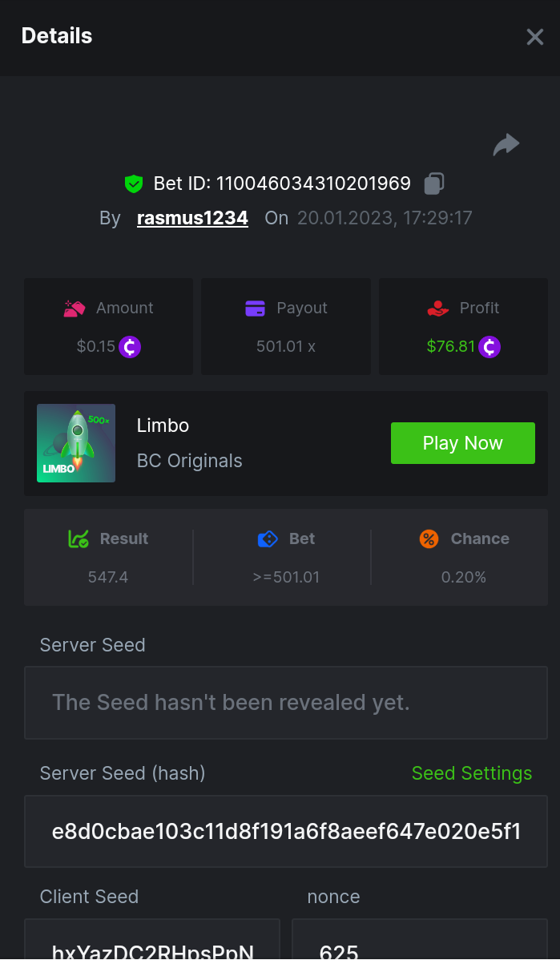Copy the Bet ID with copy icon
The height and width of the screenshot is (960, 560).
(433, 184)
